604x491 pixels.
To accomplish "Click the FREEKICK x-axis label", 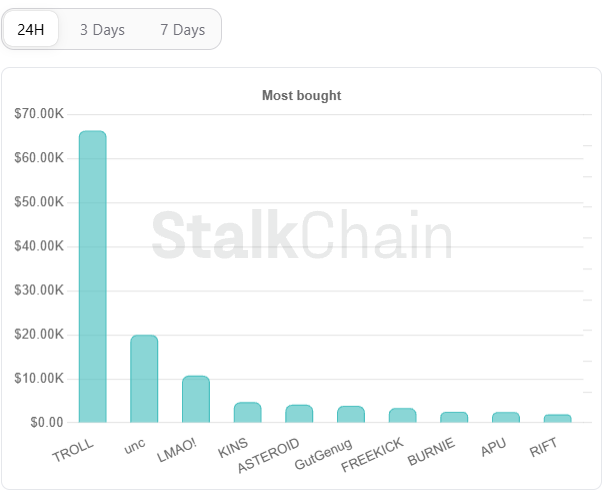I will click(x=372, y=454).
